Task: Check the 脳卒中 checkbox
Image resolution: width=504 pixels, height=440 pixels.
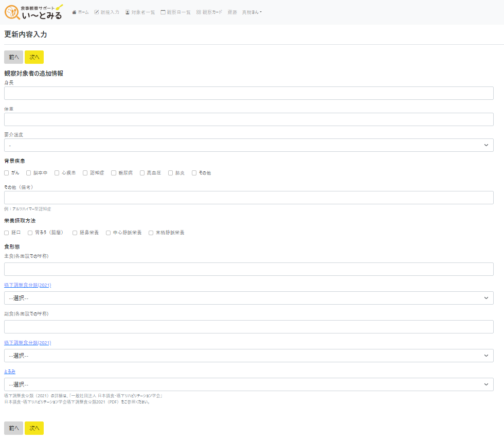Action: click(29, 173)
